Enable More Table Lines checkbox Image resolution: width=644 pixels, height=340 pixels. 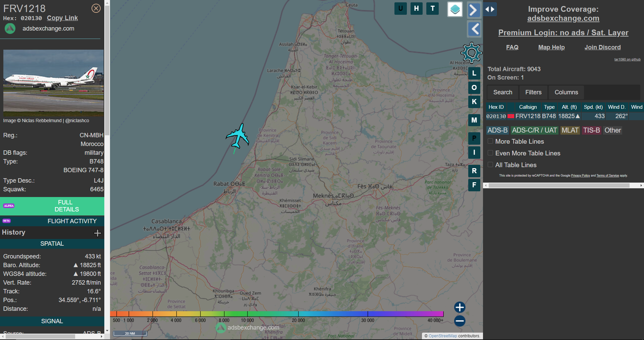click(490, 141)
